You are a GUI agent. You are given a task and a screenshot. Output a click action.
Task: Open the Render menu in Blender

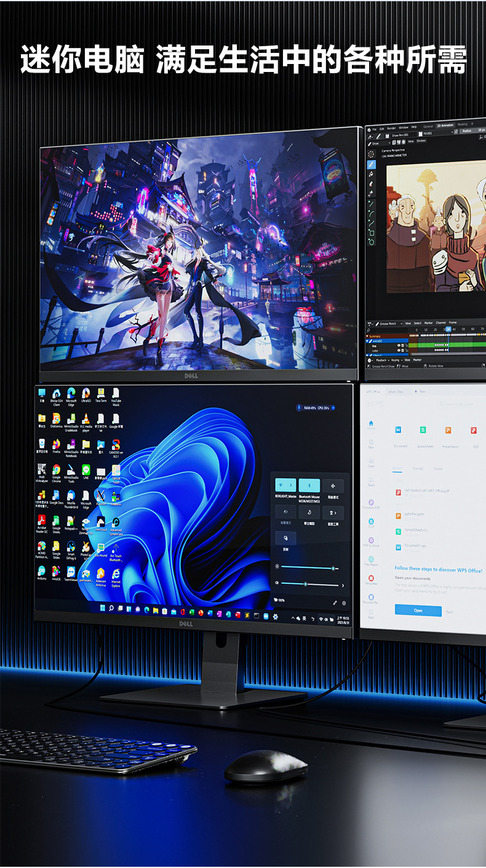(x=392, y=127)
